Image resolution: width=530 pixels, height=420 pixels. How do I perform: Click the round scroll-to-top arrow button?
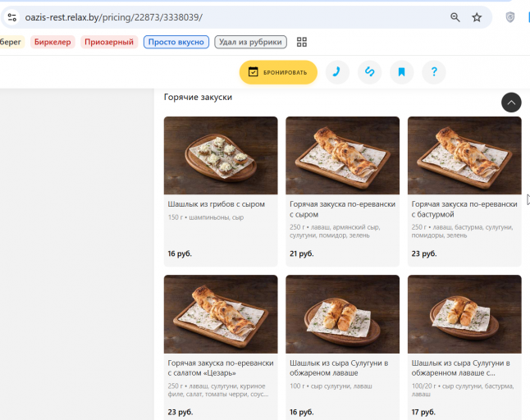(x=511, y=103)
